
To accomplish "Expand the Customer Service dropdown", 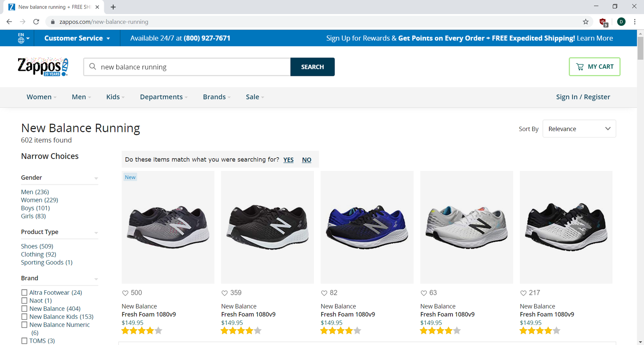I will 77,38.
